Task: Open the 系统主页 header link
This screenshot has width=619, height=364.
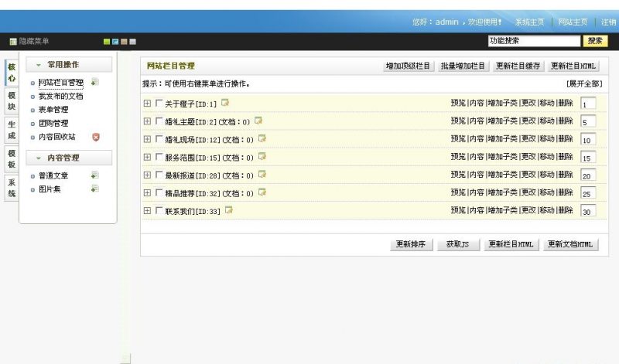Action: tap(529, 22)
